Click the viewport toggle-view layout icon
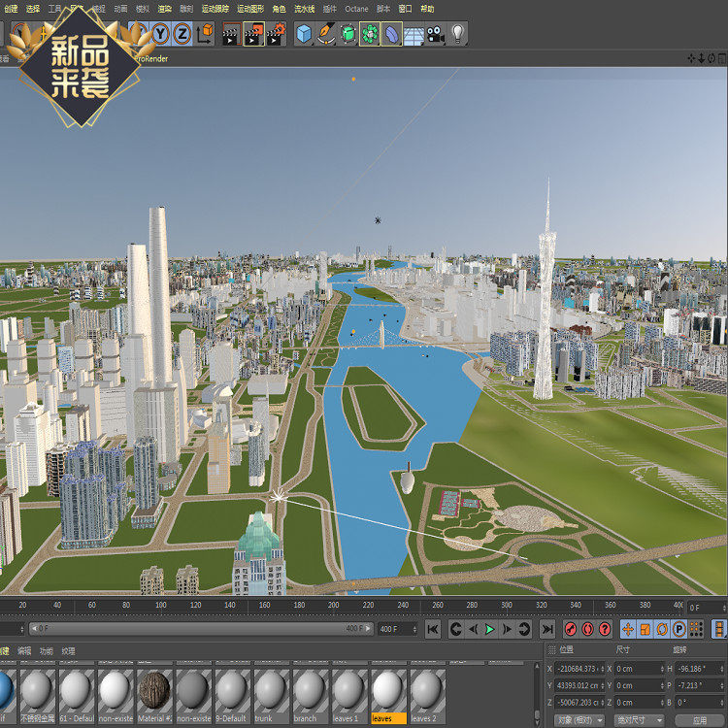 [x=722, y=58]
